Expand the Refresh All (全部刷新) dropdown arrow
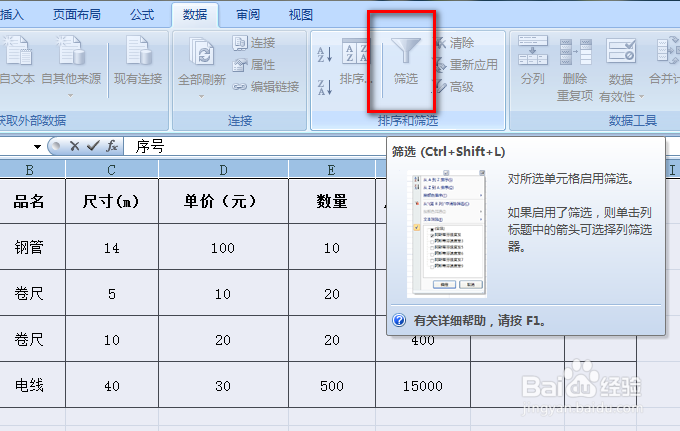The height and width of the screenshot is (431, 680). tap(201, 96)
